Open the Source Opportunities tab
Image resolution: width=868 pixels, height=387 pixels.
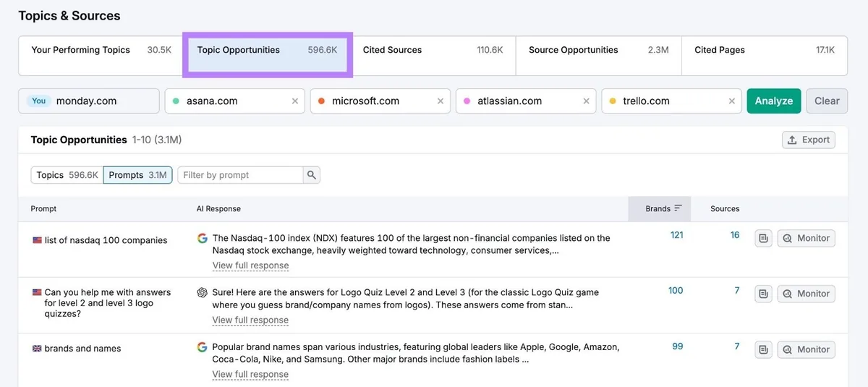(x=598, y=55)
